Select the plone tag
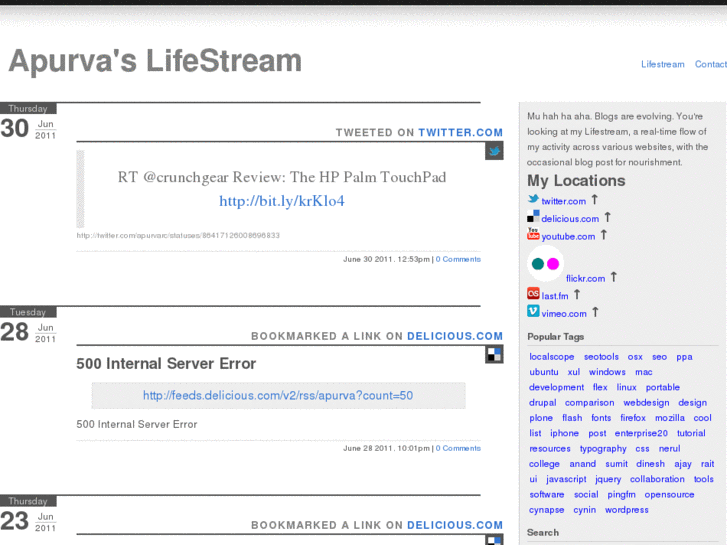The width and height of the screenshot is (727, 545). (541, 418)
